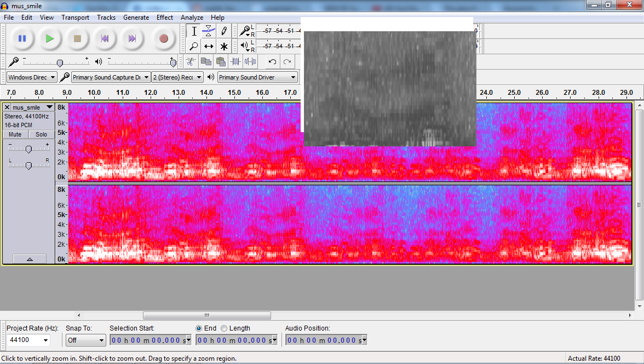Click the Cut scissors icon
The width and height of the screenshot is (644, 364).
(x=191, y=62)
